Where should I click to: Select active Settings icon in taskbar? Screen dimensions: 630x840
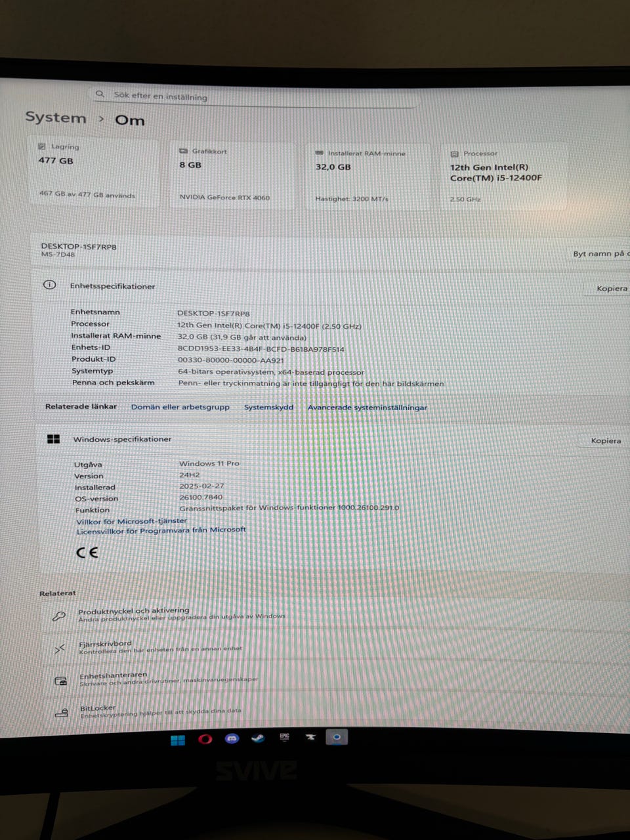click(x=337, y=737)
